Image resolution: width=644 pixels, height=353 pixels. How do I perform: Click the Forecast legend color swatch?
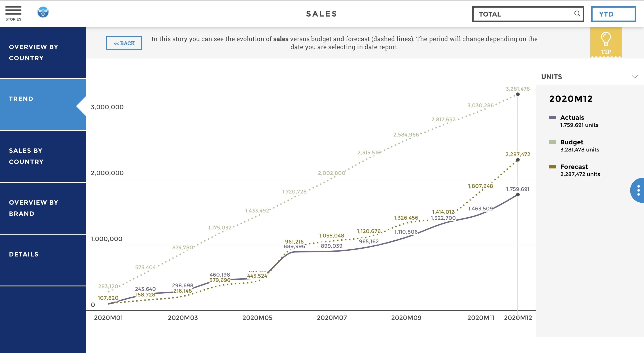552,167
